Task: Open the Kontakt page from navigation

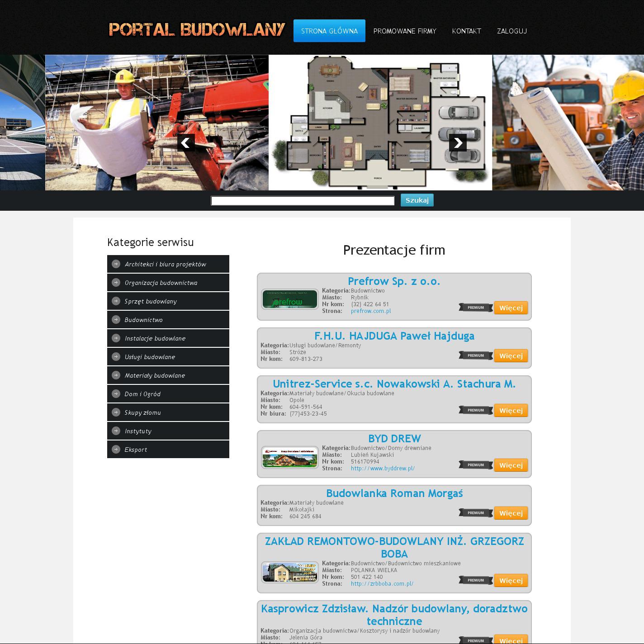Action: tap(466, 31)
